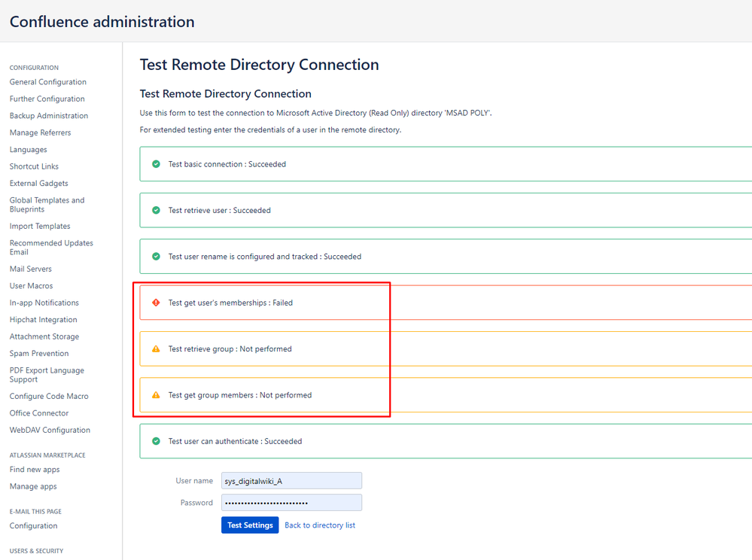Click the User name input field
The image size is (752, 560).
291,481
